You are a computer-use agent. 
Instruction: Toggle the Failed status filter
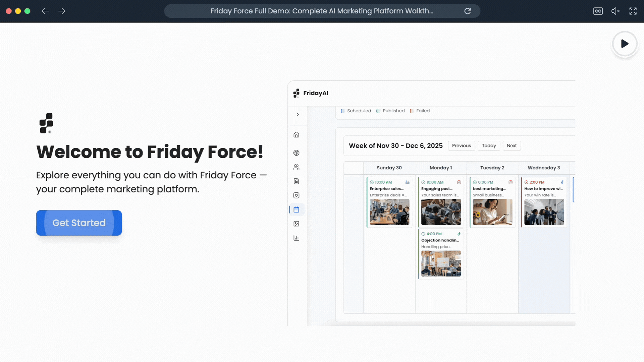pyautogui.click(x=420, y=111)
